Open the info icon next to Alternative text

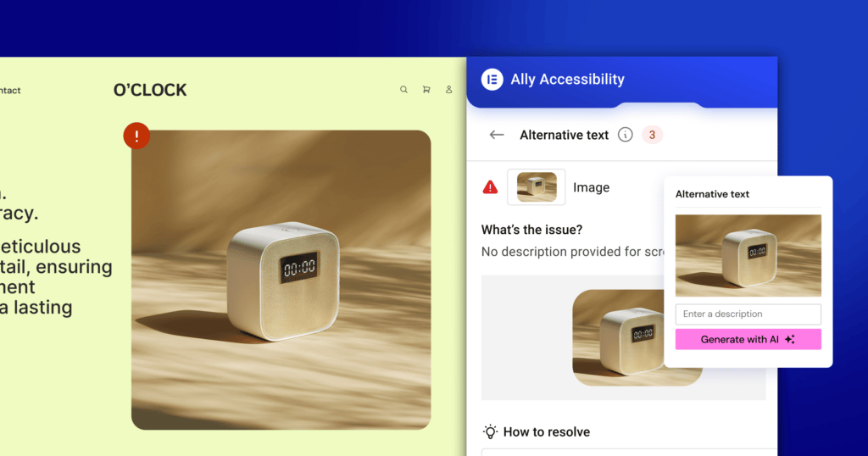[626, 135]
